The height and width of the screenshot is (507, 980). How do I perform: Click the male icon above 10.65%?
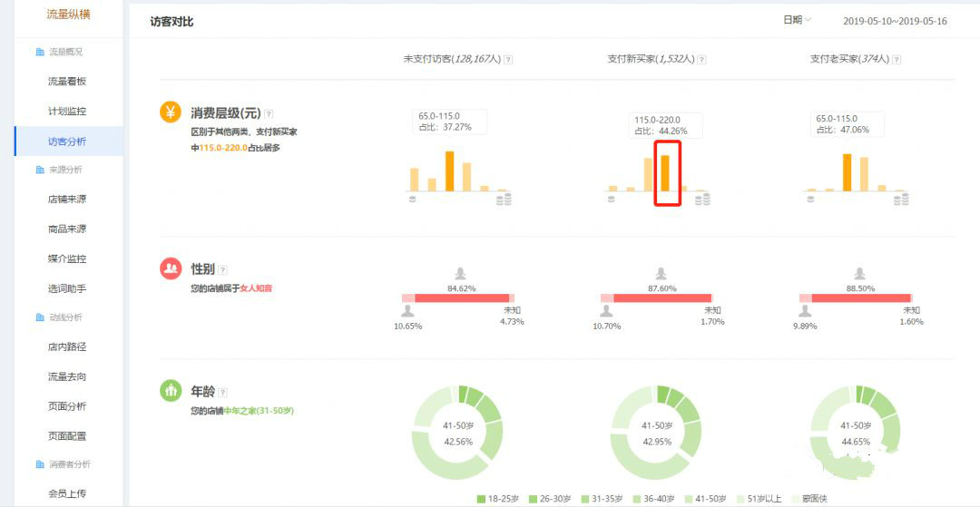click(x=408, y=311)
